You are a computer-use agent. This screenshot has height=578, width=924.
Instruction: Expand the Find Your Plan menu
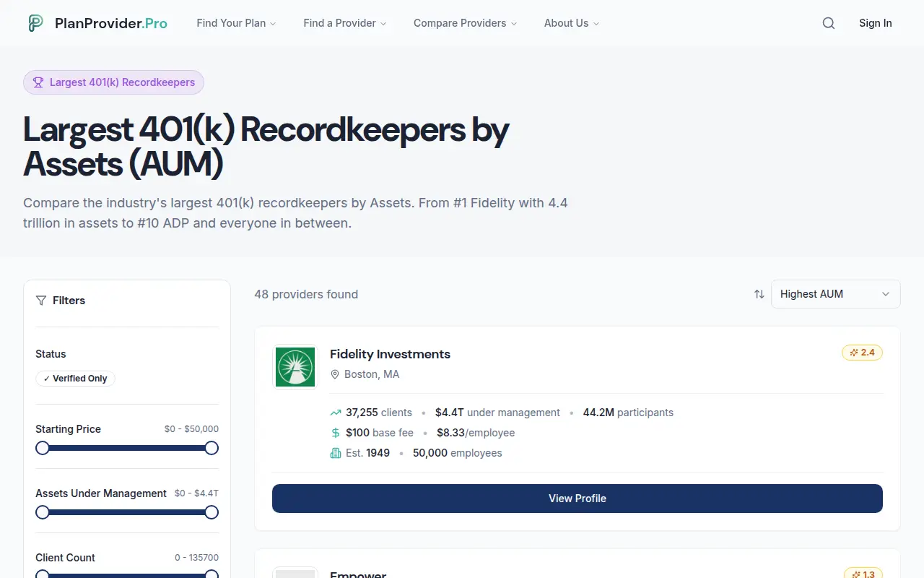tap(236, 23)
